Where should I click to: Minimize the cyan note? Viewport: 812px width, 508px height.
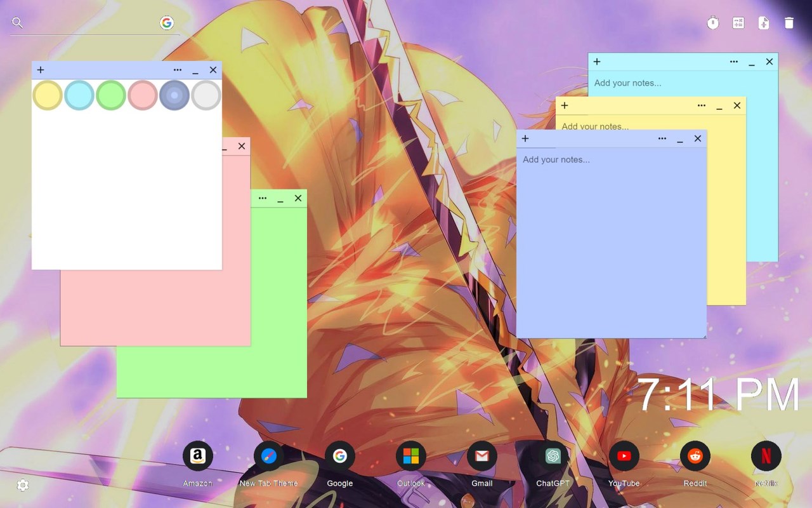[752, 63]
